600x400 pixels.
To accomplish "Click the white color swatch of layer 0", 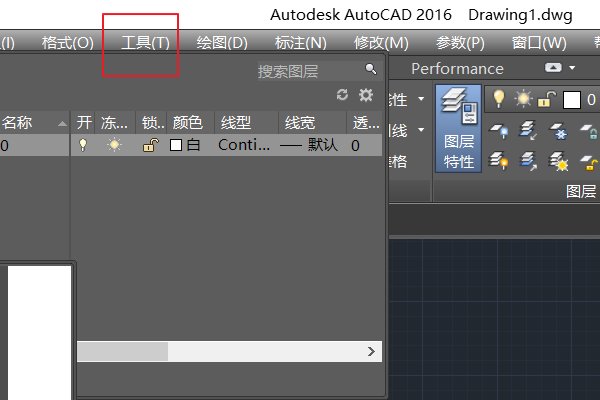I will click(x=177, y=145).
